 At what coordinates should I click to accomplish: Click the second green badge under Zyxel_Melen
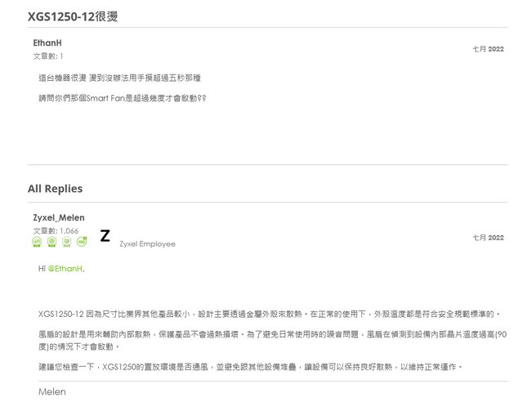click(51, 242)
